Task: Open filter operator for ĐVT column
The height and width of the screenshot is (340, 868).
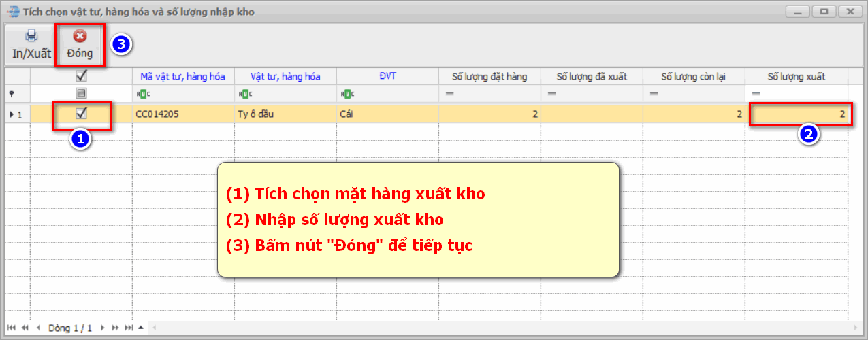Action: click(346, 94)
